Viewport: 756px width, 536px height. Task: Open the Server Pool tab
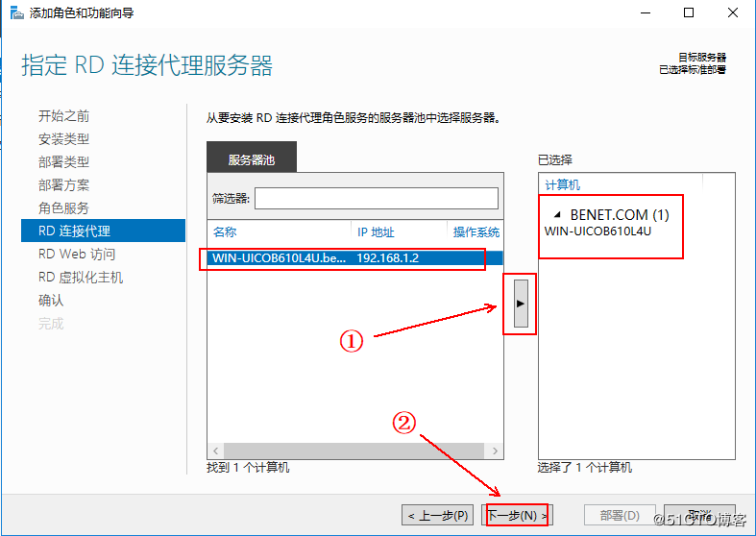[252, 159]
